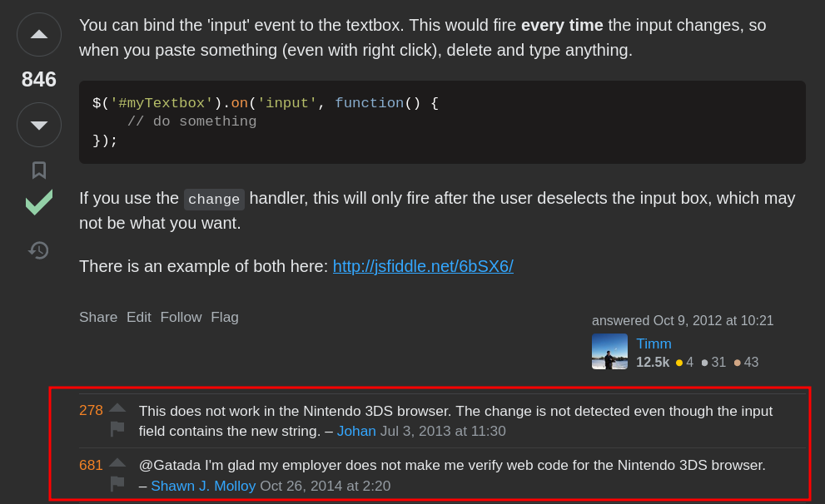825x504 pixels.
Task: Flag the comment with 681 votes
Action: (117, 483)
